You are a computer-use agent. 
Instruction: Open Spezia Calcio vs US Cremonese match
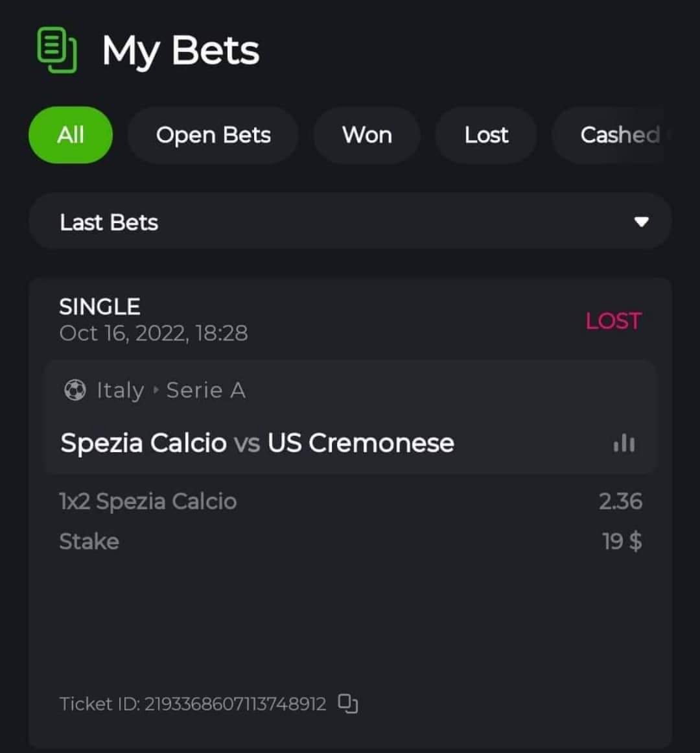(257, 444)
